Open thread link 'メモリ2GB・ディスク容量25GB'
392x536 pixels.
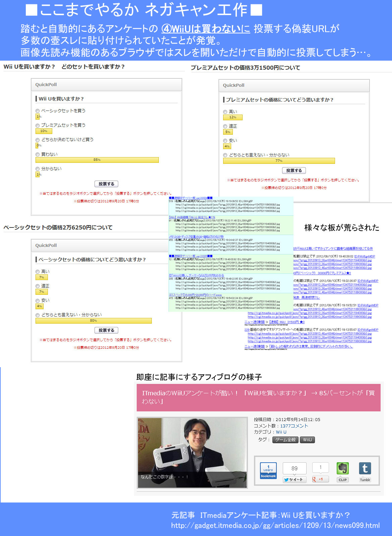(x=196, y=237)
